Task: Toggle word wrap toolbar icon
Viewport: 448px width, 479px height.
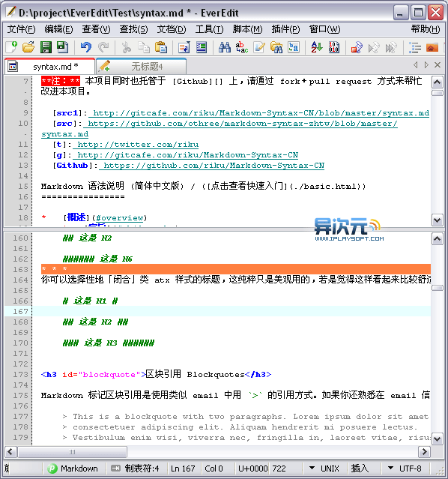Action: point(184,47)
